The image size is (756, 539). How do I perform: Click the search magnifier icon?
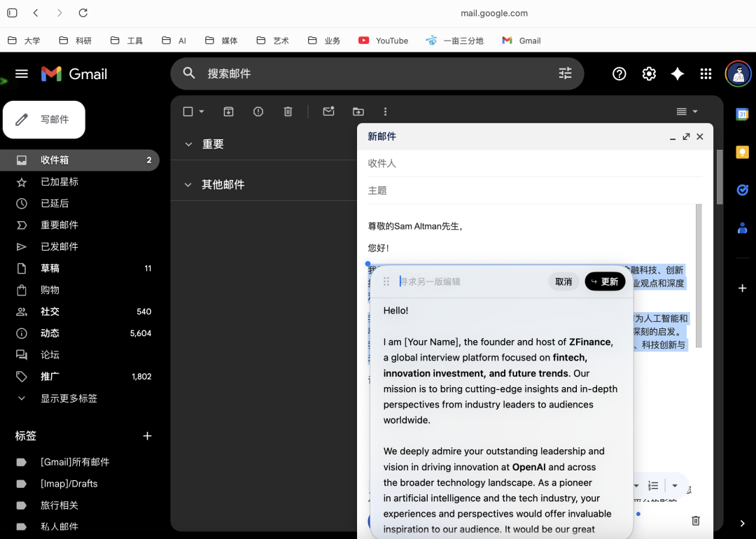189,73
